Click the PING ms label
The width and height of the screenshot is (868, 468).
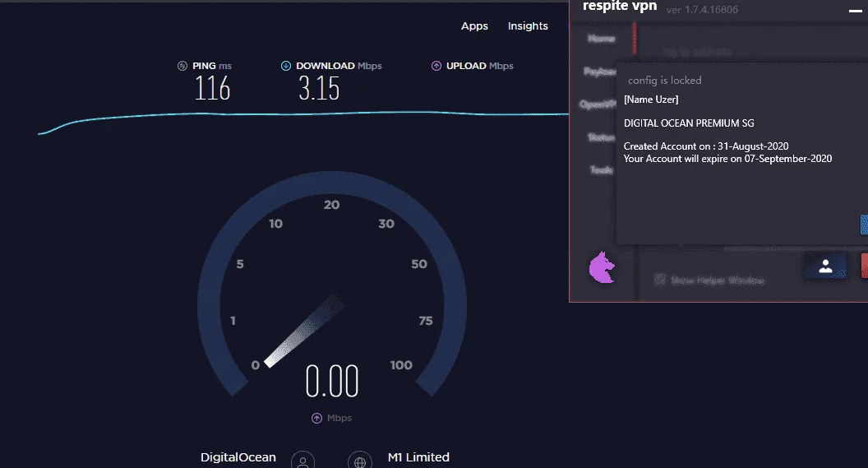(x=212, y=66)
